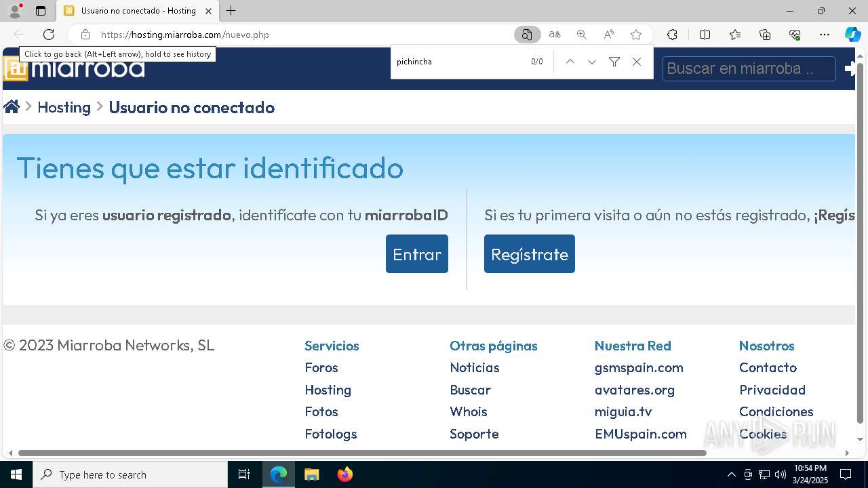The height and width of the screenshot is (488, 868).
Task: Launch Firefox from the taskbar
Action: point(345,474)
